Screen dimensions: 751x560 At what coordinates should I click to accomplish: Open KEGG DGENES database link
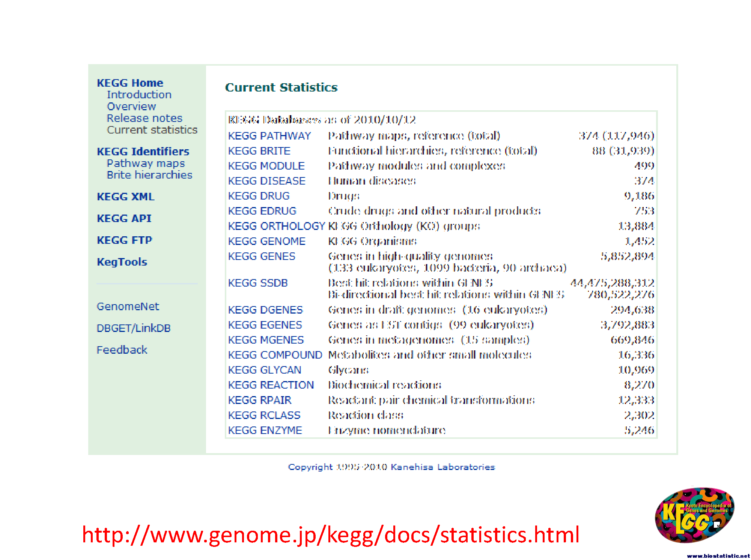coord(265,310)
